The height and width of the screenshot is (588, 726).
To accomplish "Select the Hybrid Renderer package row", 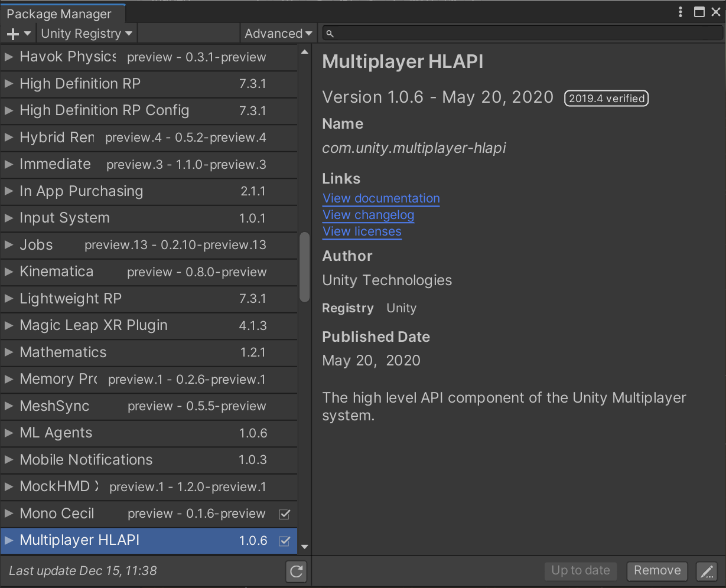I will click(149, 138).
